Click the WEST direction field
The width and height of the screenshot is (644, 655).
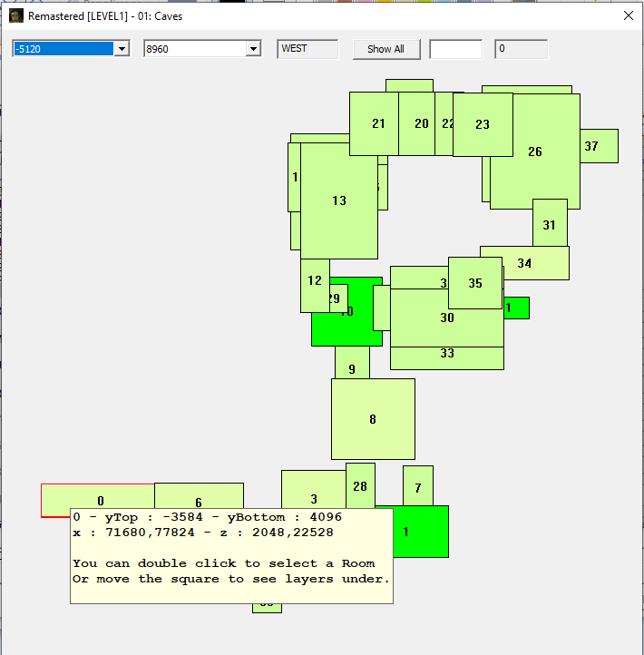[307, 49]
